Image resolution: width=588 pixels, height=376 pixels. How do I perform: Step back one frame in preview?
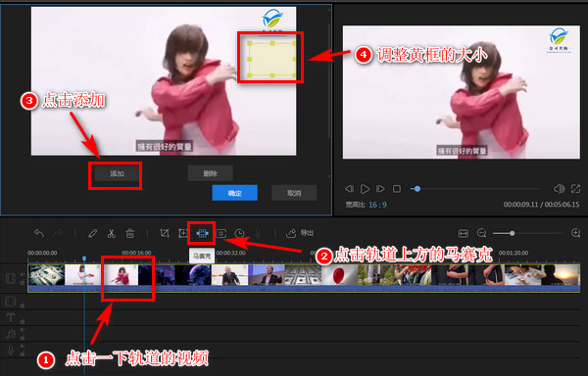(x=349, y=189)
